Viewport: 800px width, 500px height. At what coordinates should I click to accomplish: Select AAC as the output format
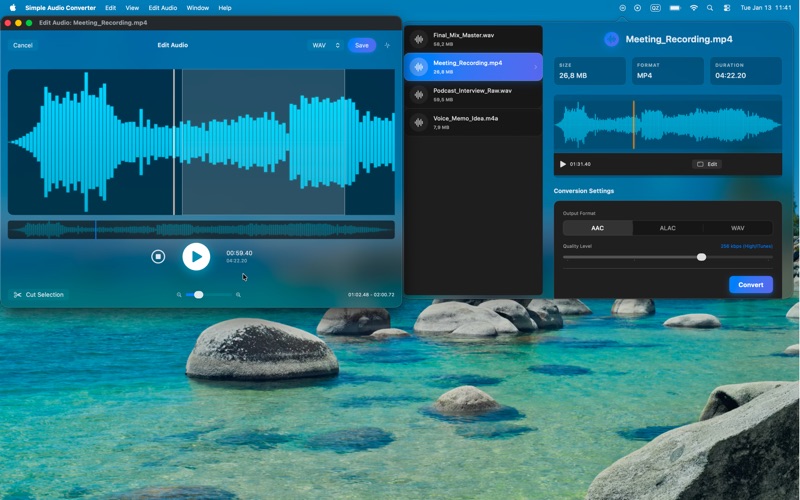coord(597,228)
